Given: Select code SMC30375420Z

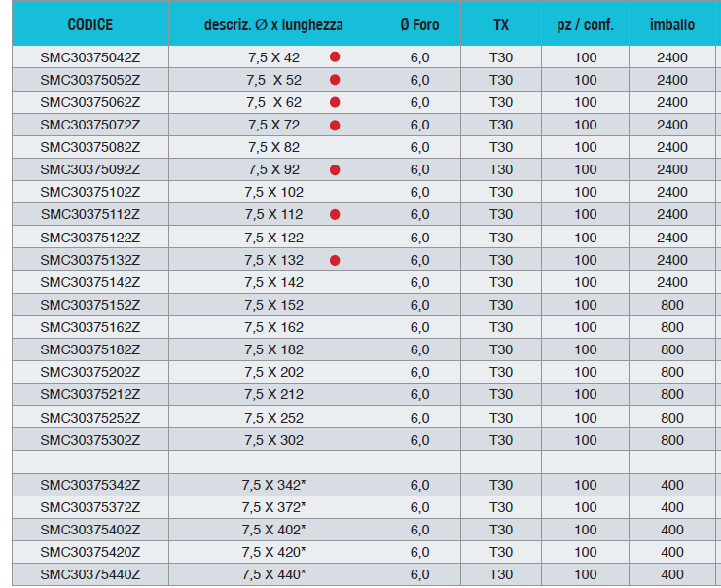Looking at the screenshot, I should point(90,552).
